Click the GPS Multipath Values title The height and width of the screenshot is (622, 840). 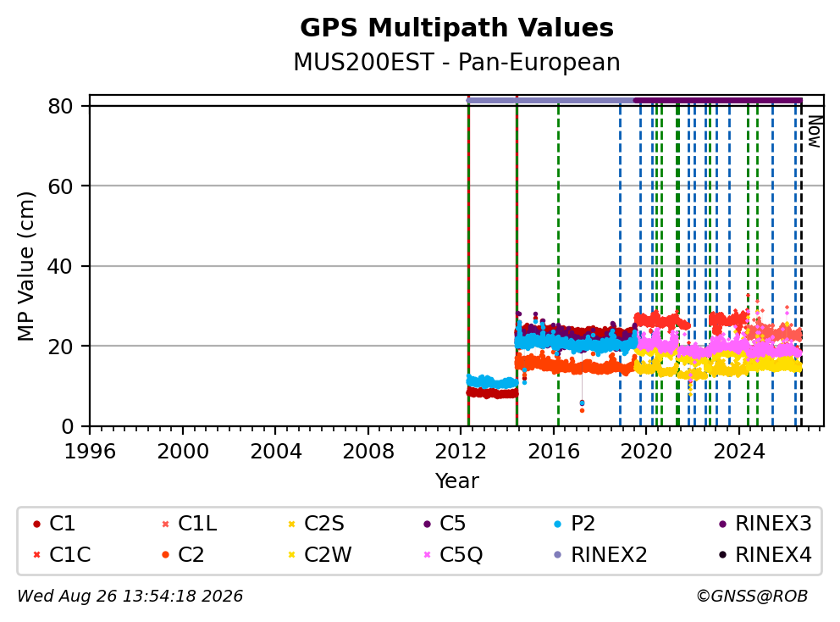pyautogui.click(x=456, y=27)
